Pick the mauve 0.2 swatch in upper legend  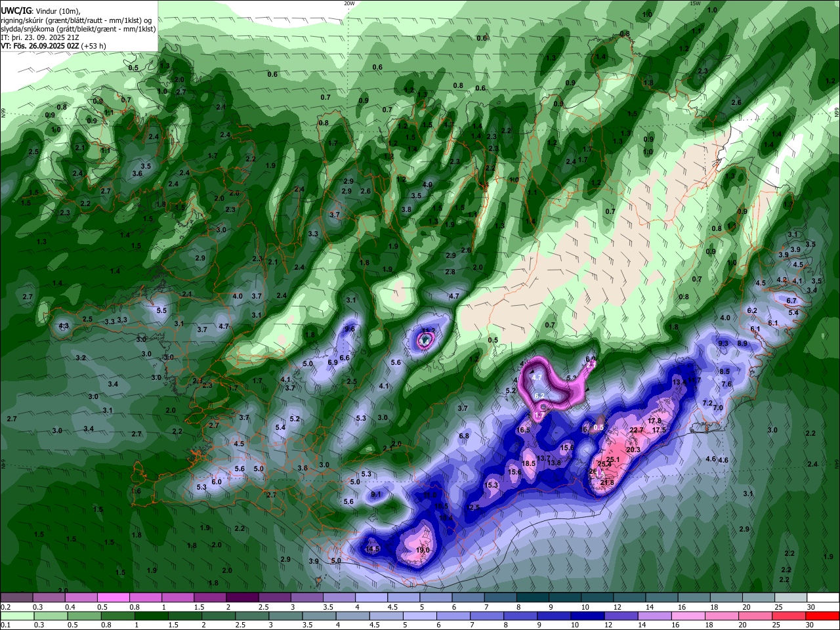pos(16,597)
